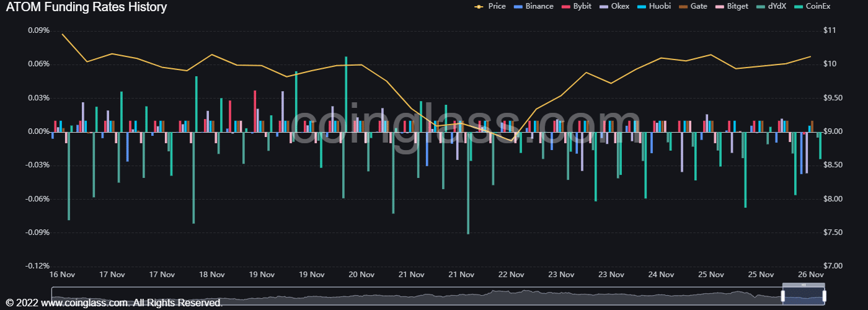Screen dimensions: 868x310
Task: Click the first price point on 16 Nov
Action: click(x=62, y=34)
